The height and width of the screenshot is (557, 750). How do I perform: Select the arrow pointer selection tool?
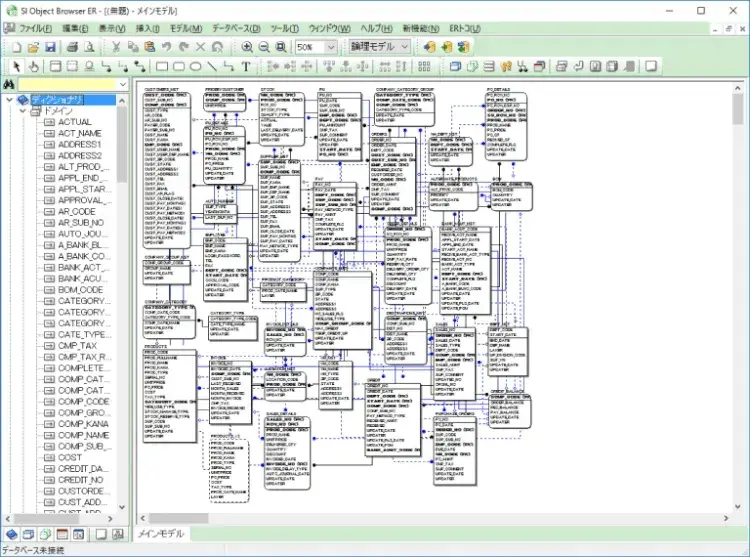coord(16,67)
